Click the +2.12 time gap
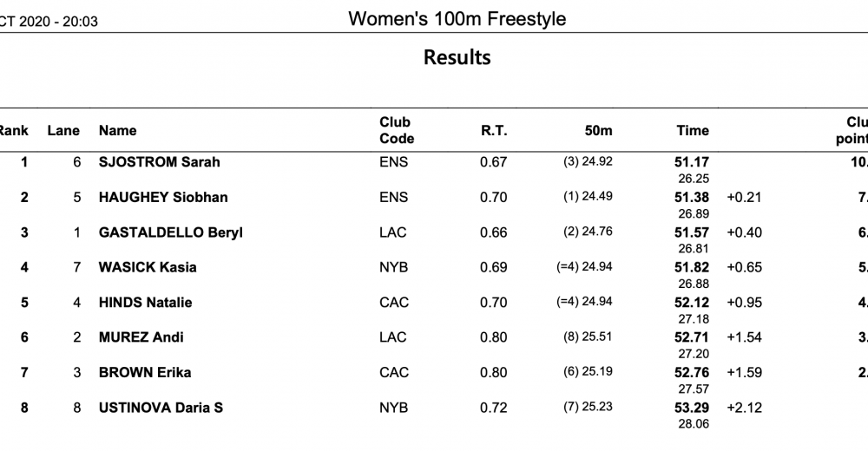The image size is (868, 451). coord(744,408)
